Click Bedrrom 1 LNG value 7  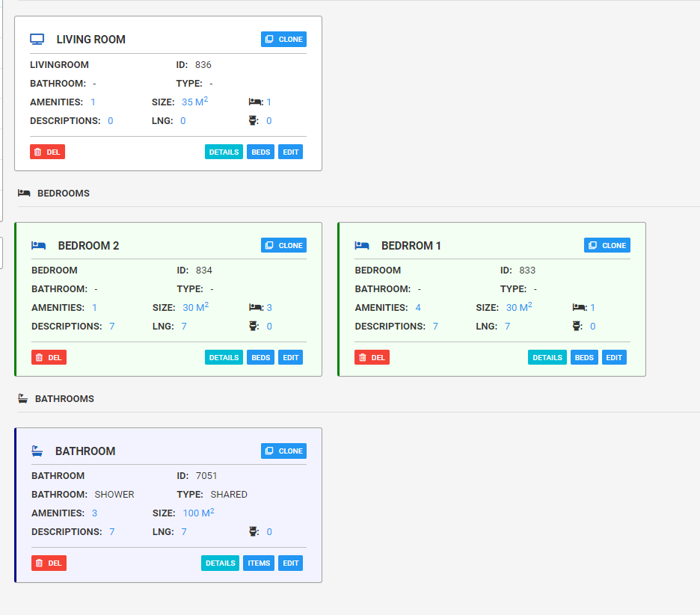coord(507,327)
